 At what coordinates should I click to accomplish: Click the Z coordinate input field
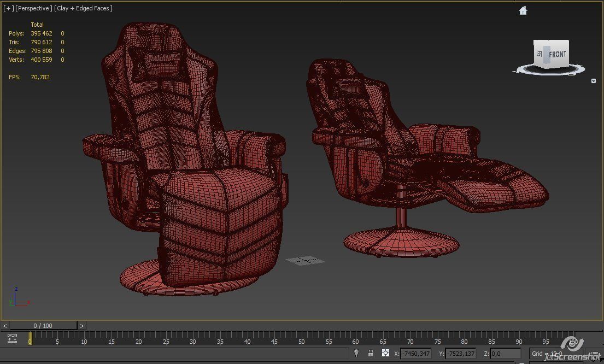pyautogui.click(x=506, y=353)
